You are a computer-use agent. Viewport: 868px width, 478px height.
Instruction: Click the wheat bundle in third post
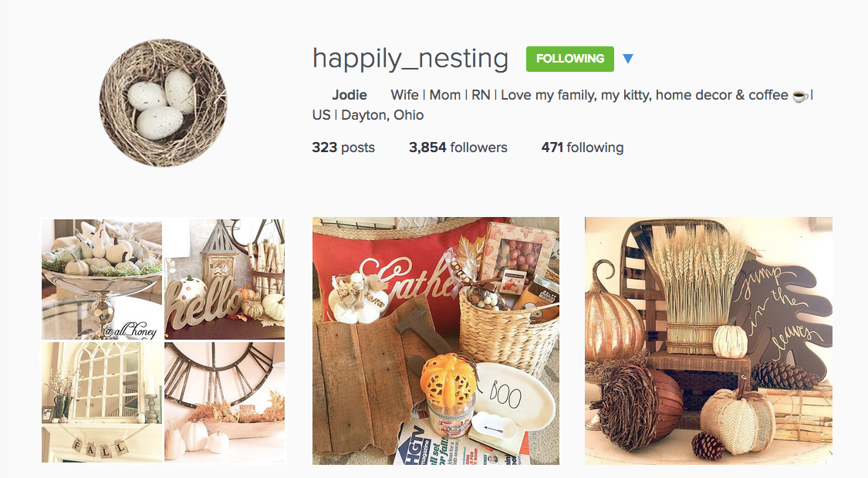click(696, 288)
